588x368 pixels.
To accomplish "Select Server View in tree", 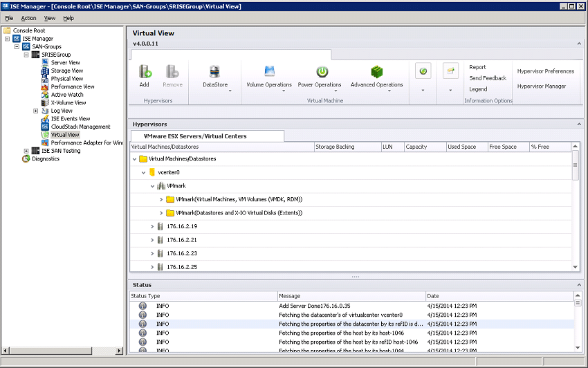I will click(x=65, y=63).
